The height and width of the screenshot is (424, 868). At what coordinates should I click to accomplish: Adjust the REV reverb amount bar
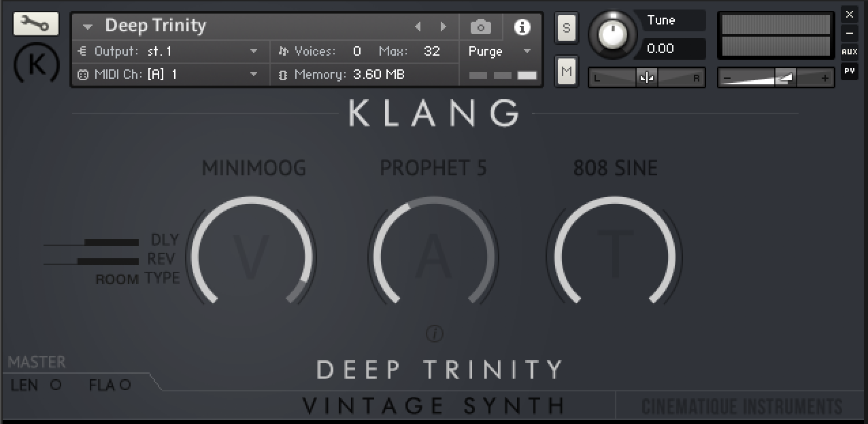[91, 261]
